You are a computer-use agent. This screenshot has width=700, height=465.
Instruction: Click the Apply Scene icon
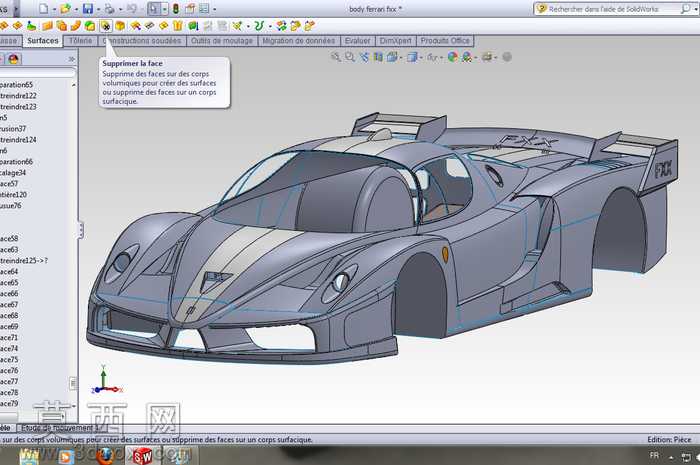(467, 57)
